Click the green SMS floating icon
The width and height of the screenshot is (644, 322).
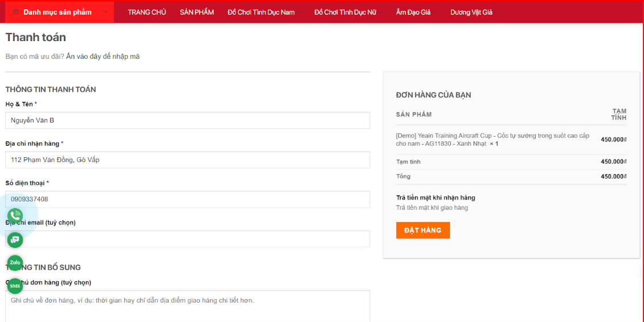click(15, 286)
